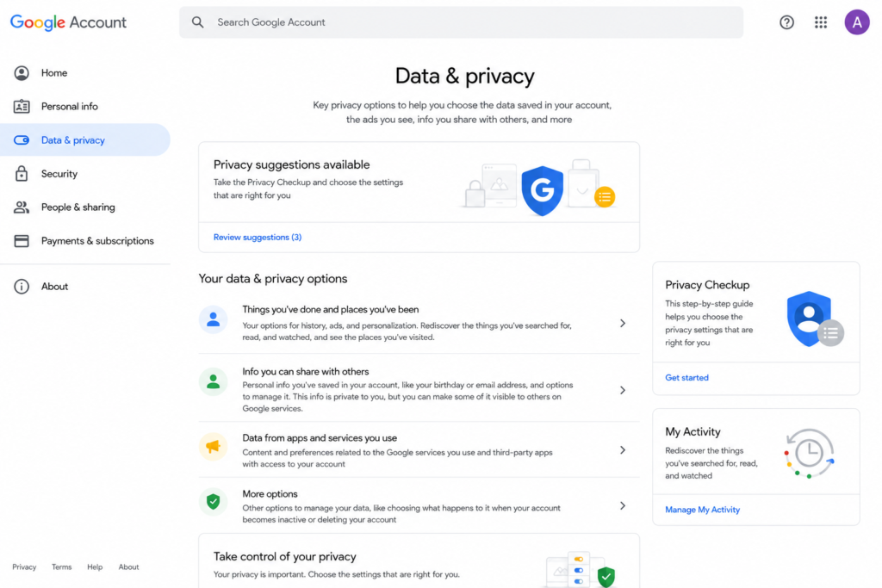
Task: Expand Info you can share with others chevron
Action: pyautogui.click(x=622, y=390)
